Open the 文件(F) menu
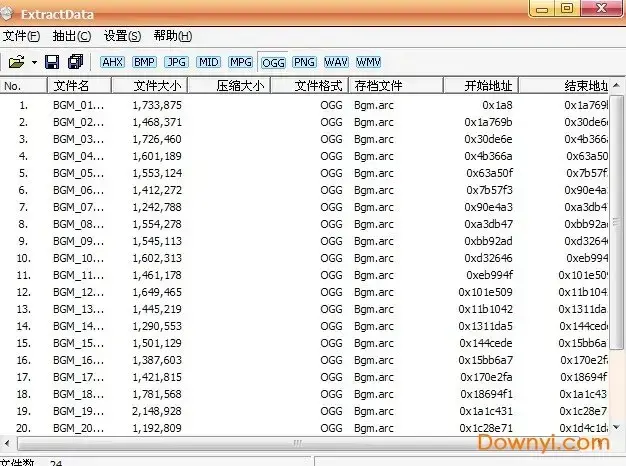This screenshot has width=626, height=466. point(21,36)
